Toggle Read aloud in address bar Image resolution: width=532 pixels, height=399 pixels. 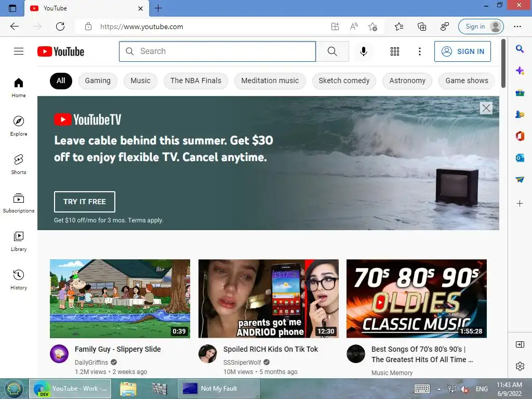[354, 26]
